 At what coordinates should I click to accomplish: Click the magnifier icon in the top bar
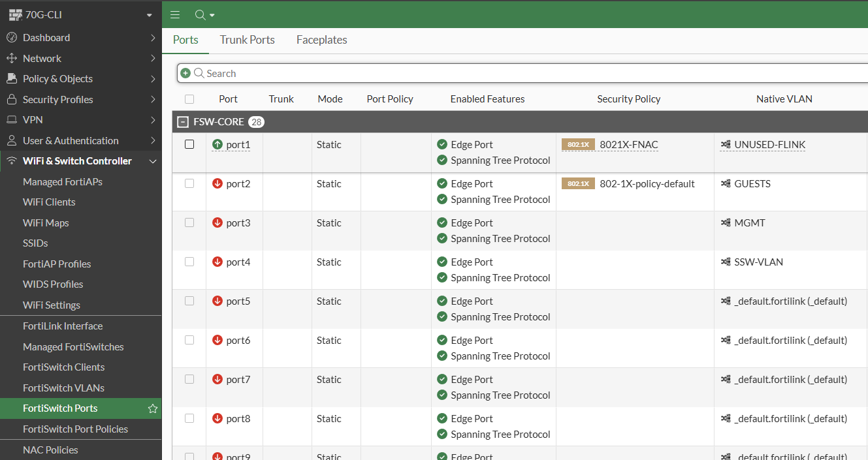click(201, 14)
